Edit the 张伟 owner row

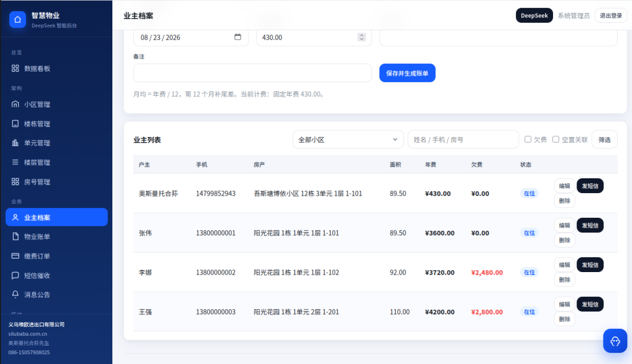click(x=564, y=225)
